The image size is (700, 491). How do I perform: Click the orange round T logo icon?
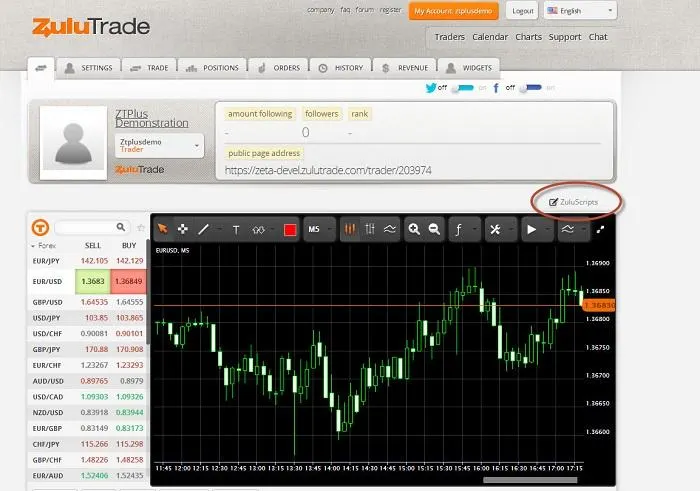[x=40, y=227]
